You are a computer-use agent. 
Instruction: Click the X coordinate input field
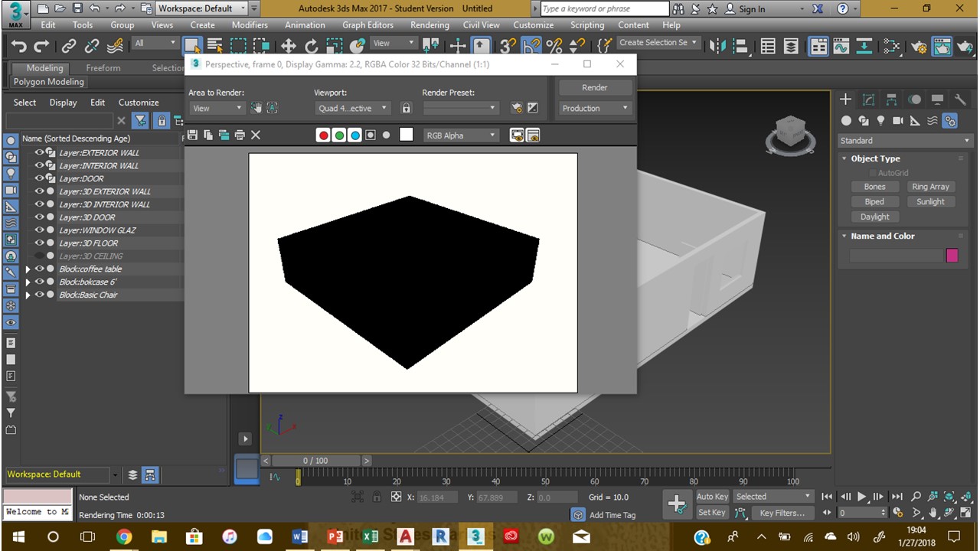(436, 497)
